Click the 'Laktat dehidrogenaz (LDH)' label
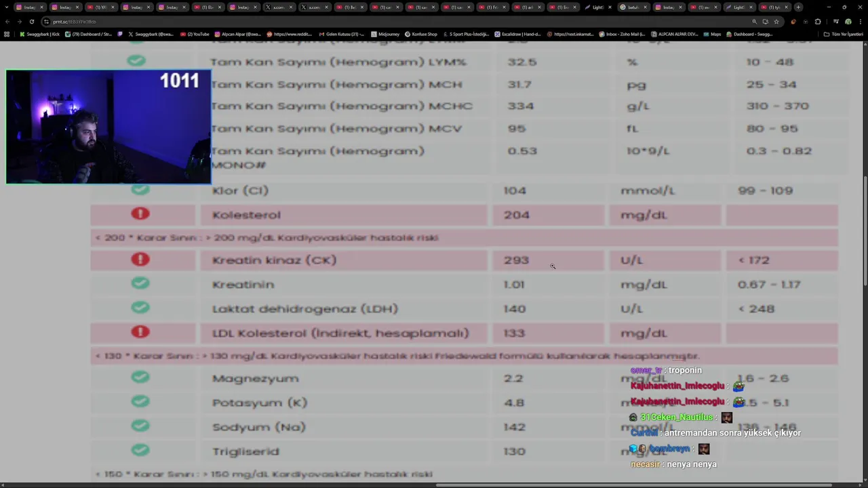Viewport: 868px width, 488px height. [x=304, y=309]
